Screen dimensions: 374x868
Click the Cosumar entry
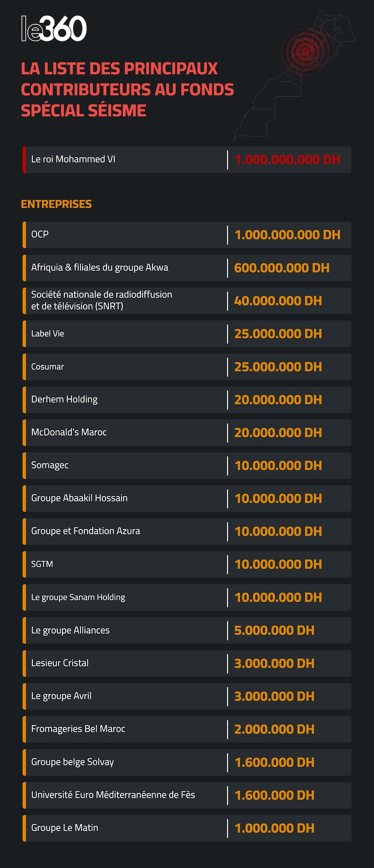[x=48, y=367]
